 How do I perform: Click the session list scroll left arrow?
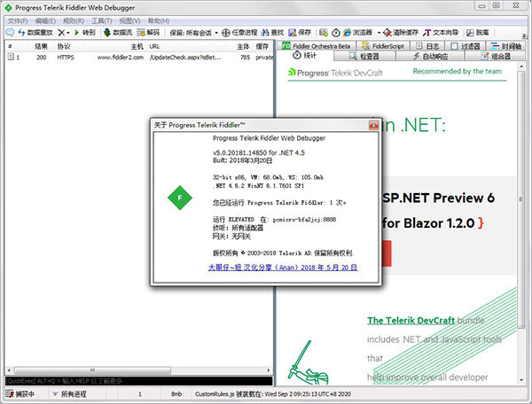click(9, 370)
